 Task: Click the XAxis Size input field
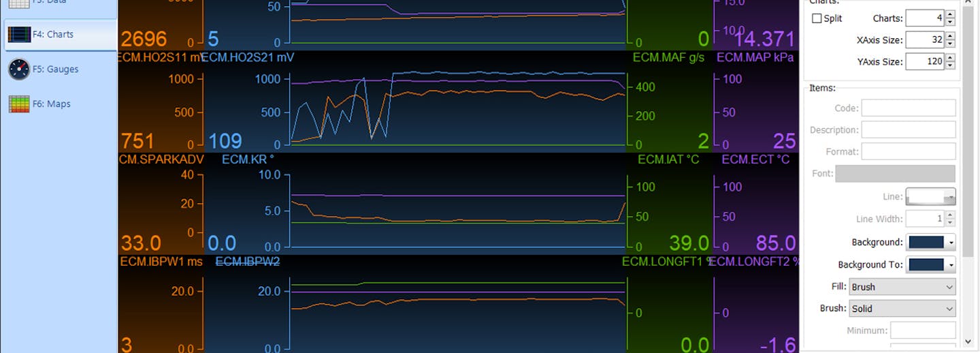click(x=924, y=40)
